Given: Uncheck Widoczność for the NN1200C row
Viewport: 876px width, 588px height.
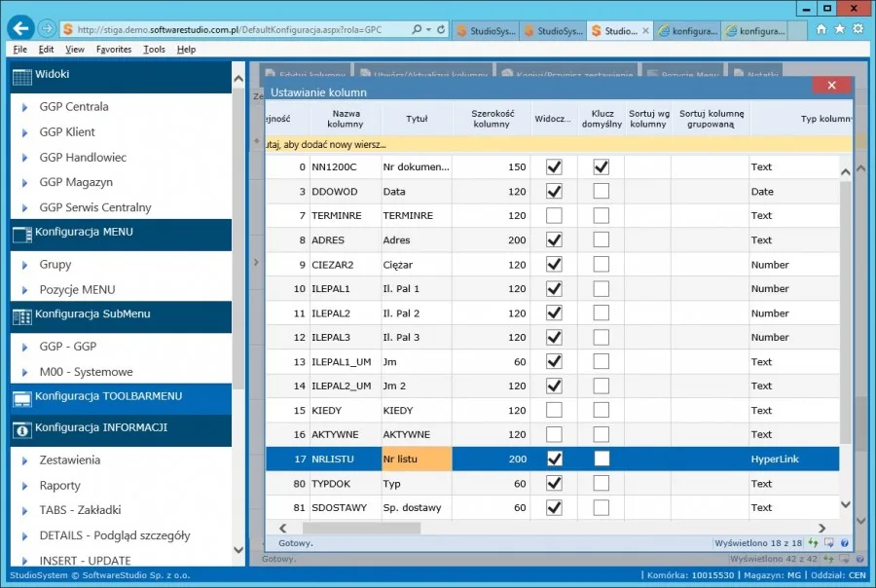Looking at the screenshot, I should click(554, 167).
